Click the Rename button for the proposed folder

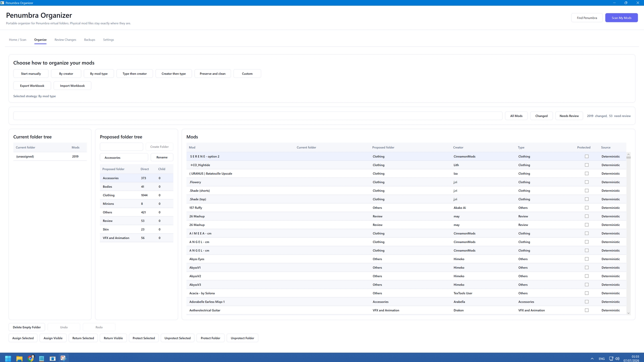pos(162,158)
